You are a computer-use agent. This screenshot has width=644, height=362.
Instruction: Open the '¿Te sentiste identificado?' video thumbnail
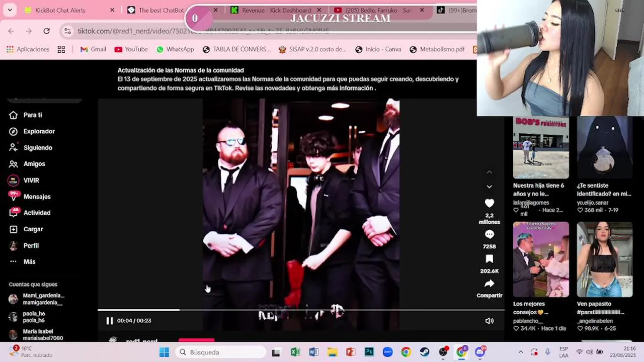[x=605, y=147]
